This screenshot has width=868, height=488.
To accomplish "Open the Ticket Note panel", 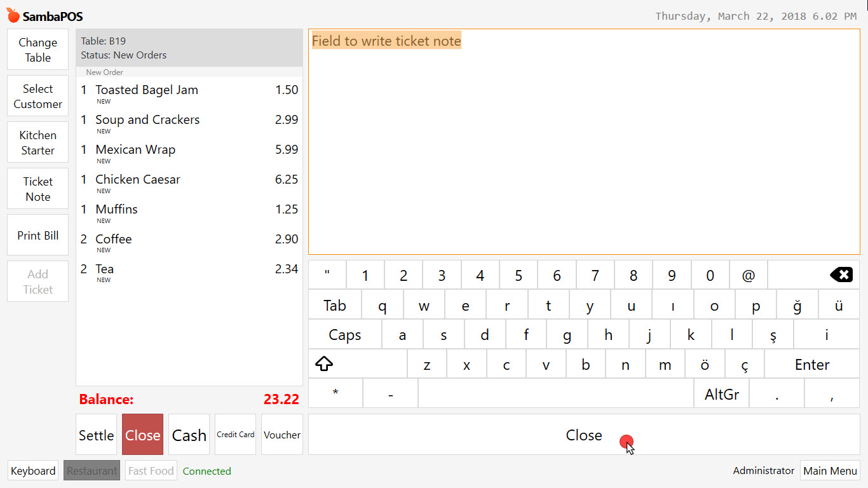I will [x=37, y=188].
